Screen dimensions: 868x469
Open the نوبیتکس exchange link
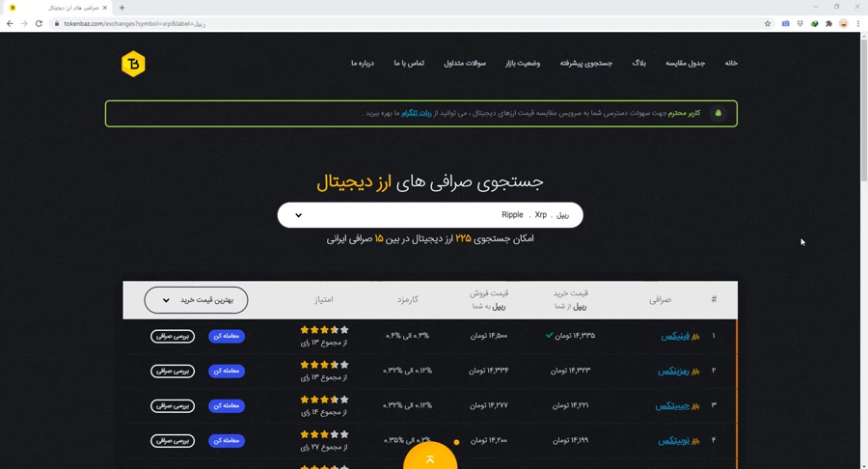click(674, 441)
